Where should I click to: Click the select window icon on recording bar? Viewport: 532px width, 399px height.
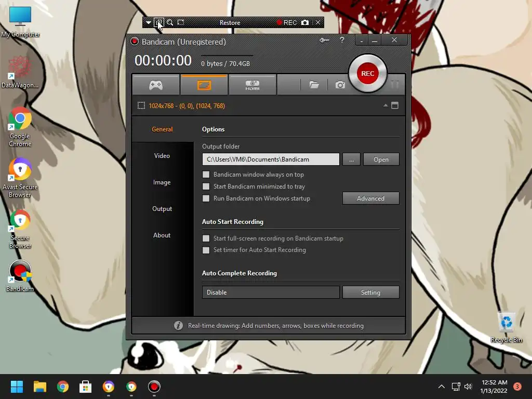[159, 23]
